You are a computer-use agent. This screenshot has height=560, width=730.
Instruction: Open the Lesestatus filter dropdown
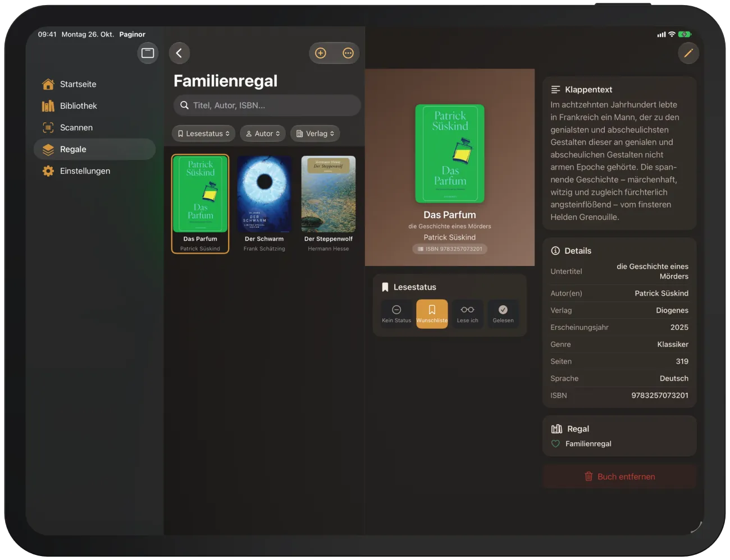[x=204, y=134]
